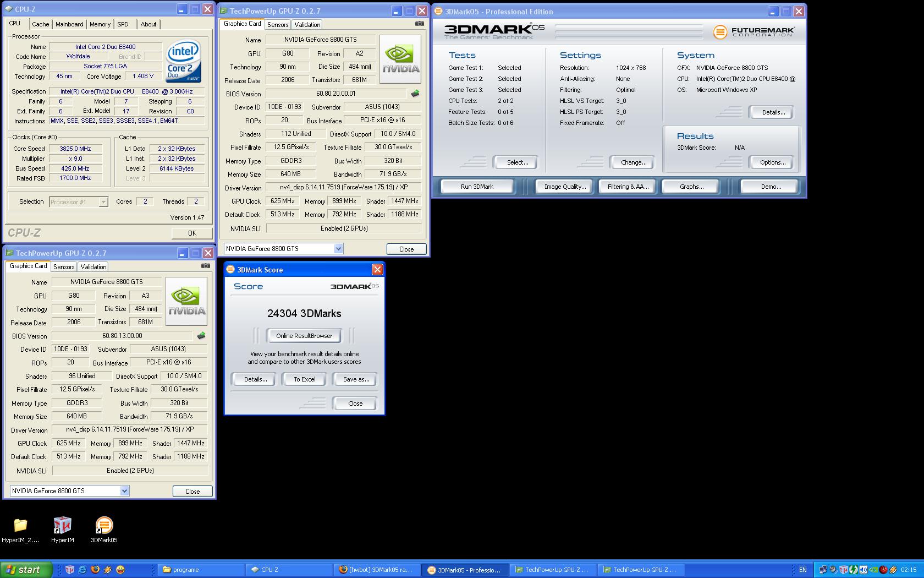Image resolution: width=924 pixels, height=578 pixels.
Task: Open the Validation tab in the Revision A3 GPU-Z window
Action: [93, 267]
